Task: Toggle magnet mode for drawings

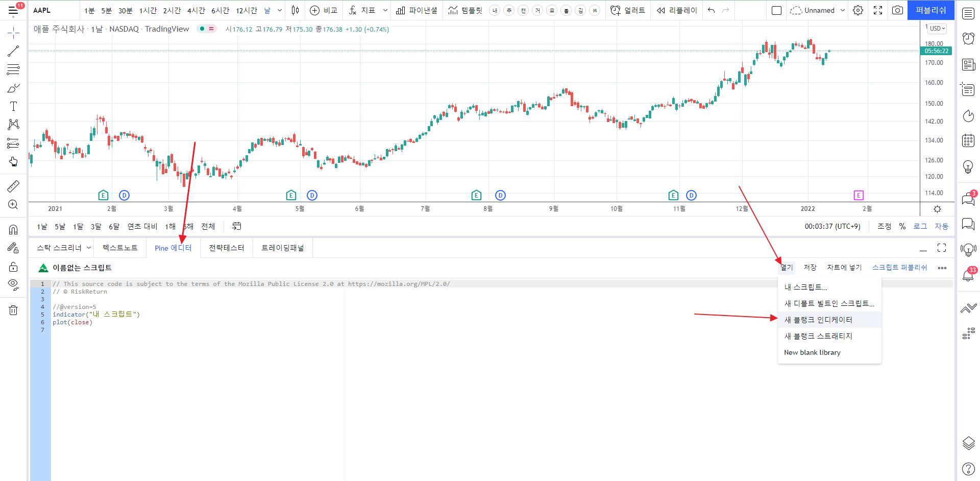Action: (x=13, y=230)
